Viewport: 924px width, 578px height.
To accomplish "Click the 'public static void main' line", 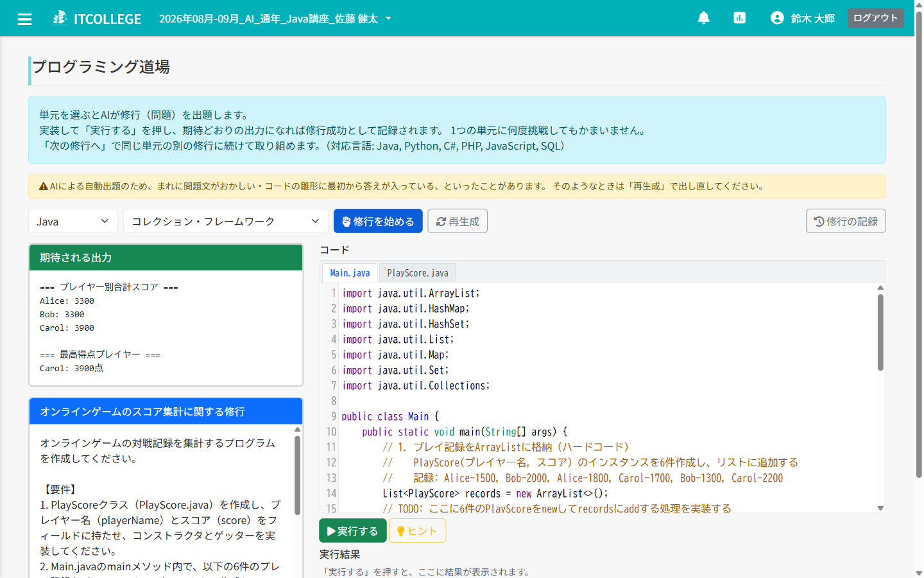I will click(x=465, y=432).
